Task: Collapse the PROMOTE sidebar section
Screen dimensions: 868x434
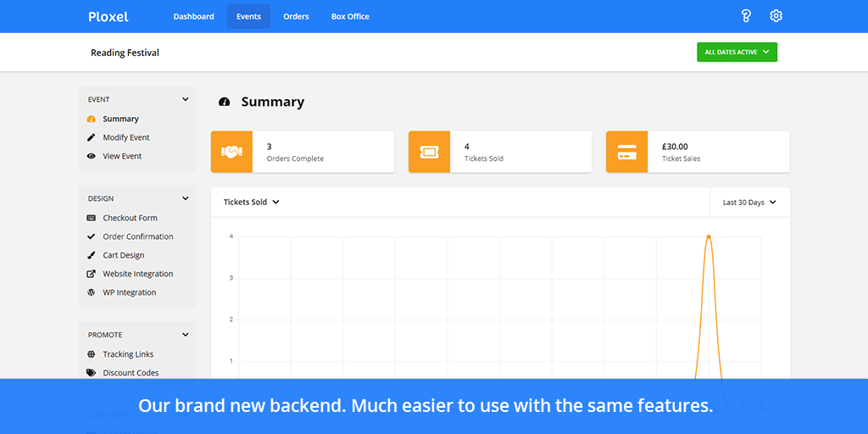Action: [186, 335]
